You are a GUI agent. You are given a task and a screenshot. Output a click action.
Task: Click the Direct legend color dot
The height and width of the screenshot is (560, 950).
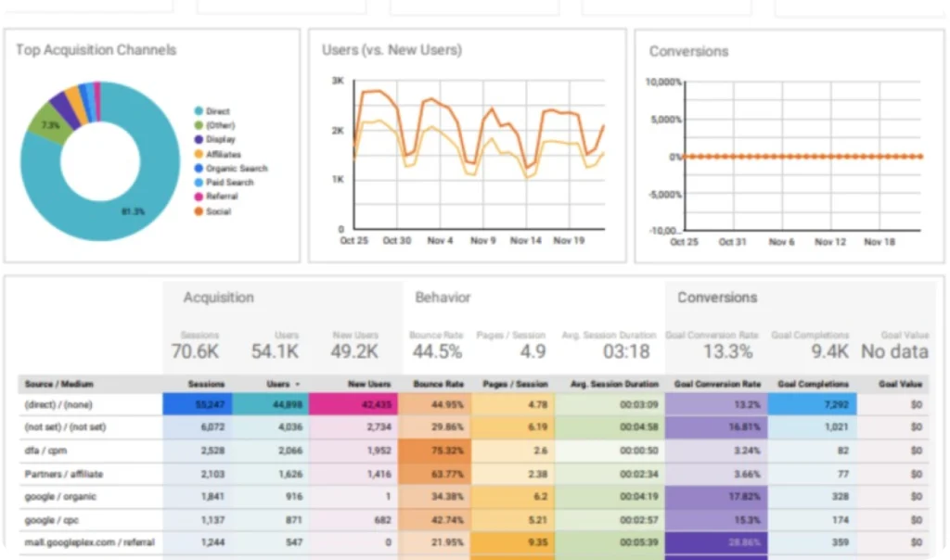(x=199, y=111)
